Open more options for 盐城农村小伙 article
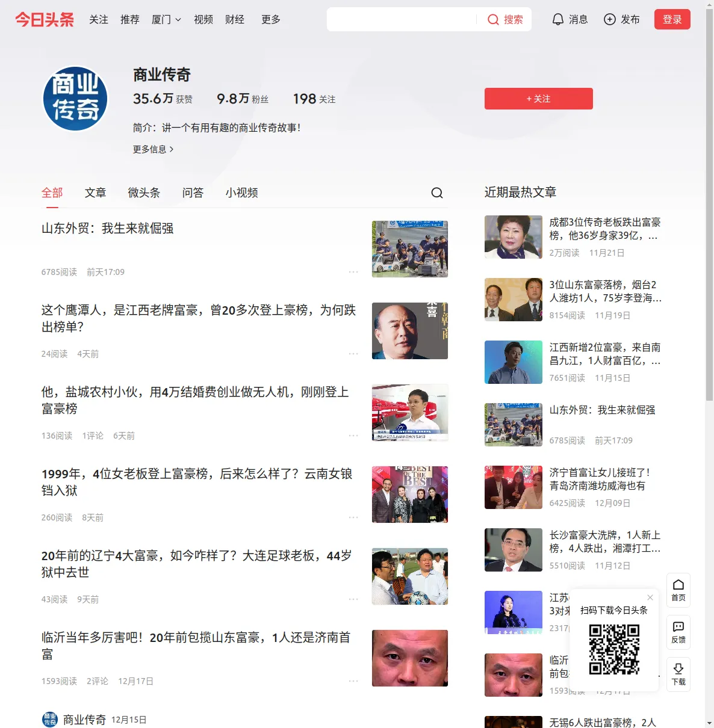The image size is (714, 728). pyautogui.click(x=353, y=436)
